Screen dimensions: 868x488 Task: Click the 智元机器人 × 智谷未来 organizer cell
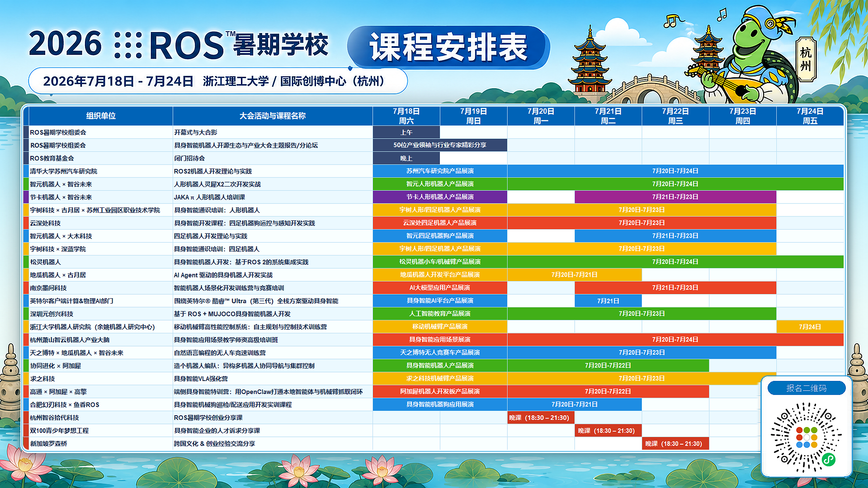101,184
